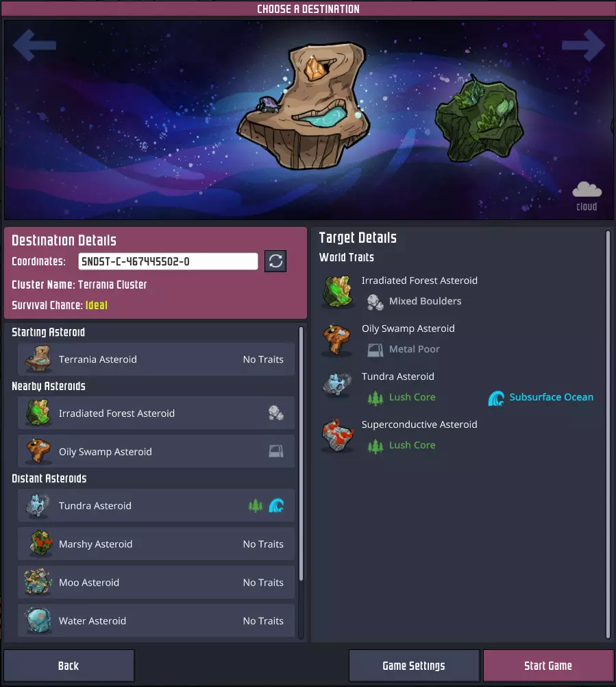Click the Back button
616x687 pixels.
click(x=69, y=666)
